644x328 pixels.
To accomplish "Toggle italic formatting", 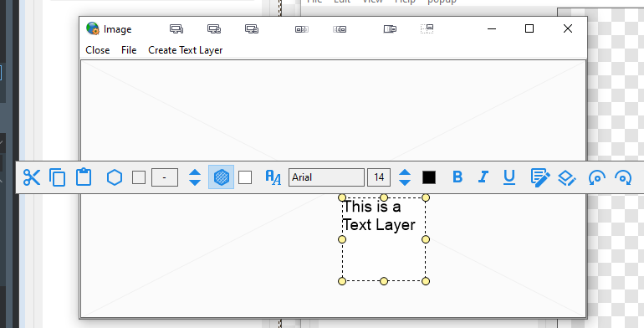I will tap(483, 177).
